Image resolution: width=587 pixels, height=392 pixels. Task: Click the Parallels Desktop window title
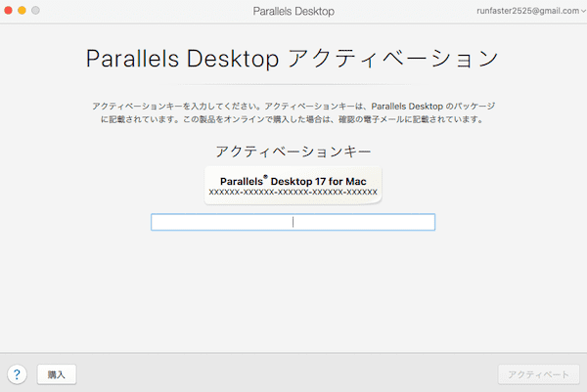click(293, 11)
